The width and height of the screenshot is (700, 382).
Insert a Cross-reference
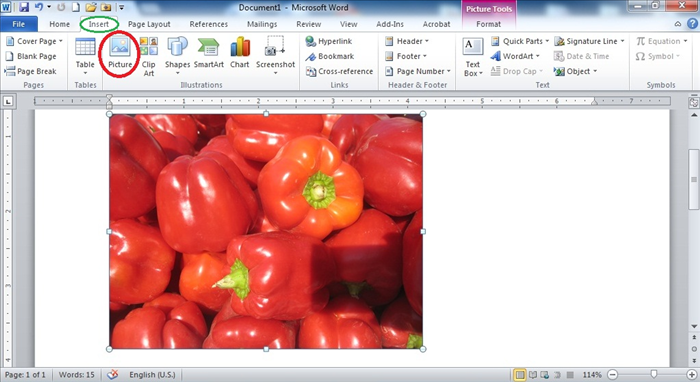coord(339,71)
